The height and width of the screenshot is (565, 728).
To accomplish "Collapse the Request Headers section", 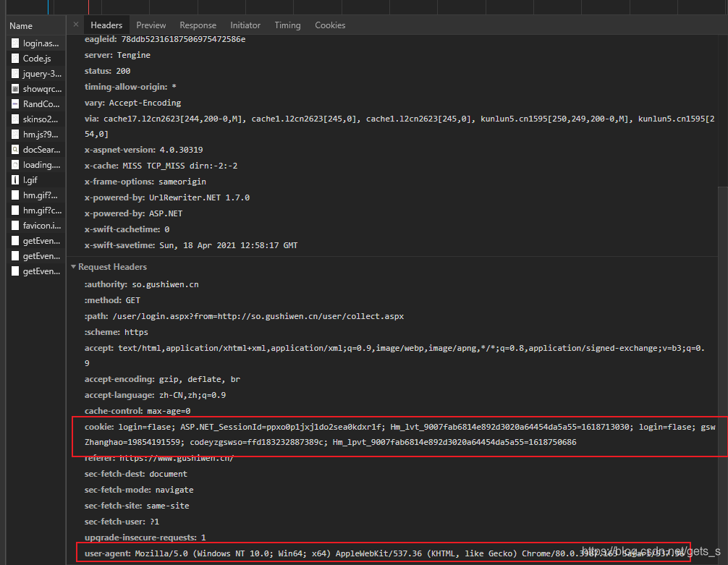I will point(74,267).
